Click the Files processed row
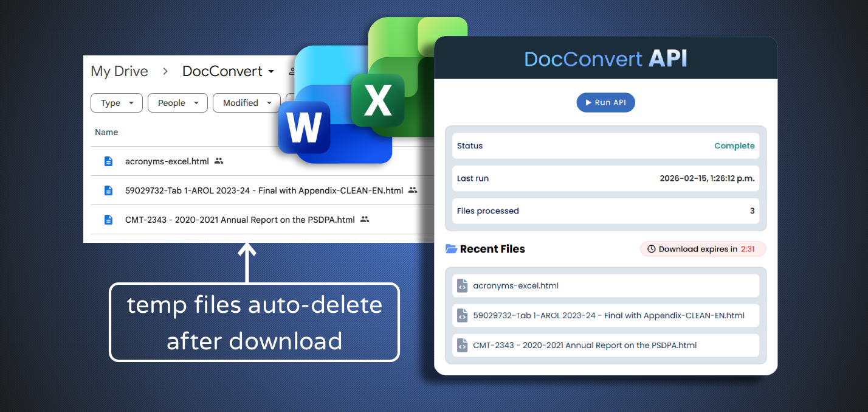 click(605, 211)
